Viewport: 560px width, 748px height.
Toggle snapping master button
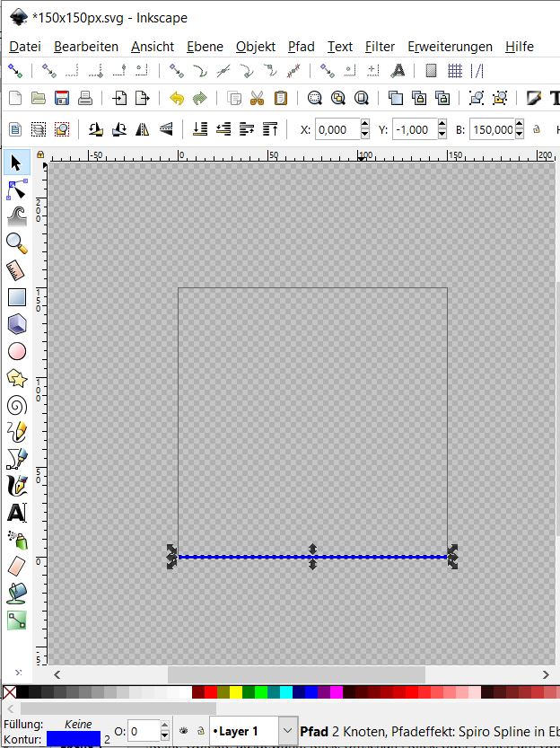[x=15, y=71]
